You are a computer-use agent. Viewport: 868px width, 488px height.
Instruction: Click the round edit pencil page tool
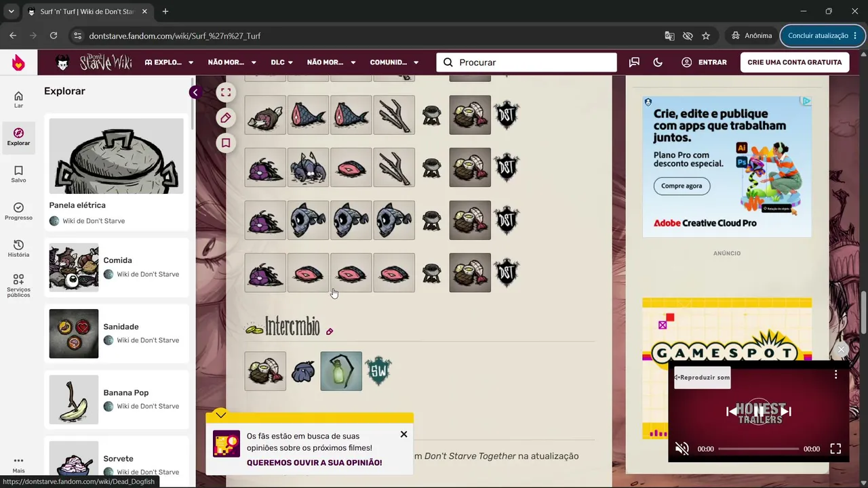226,118
